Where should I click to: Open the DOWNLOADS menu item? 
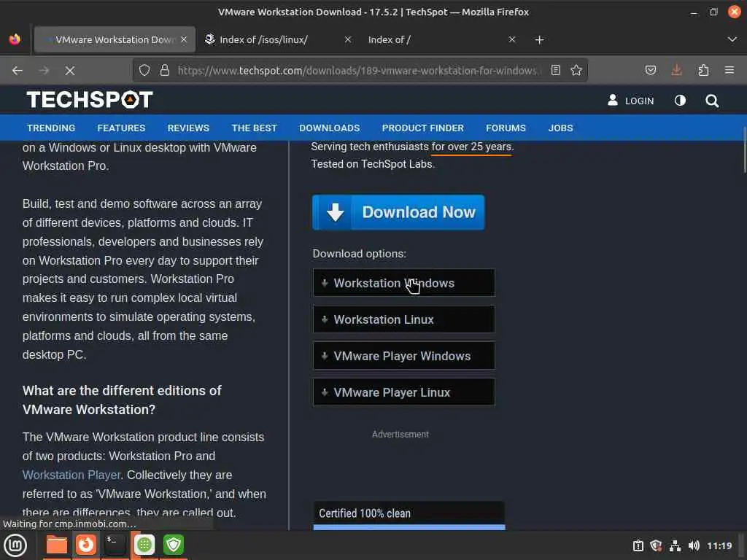(330, 128)
